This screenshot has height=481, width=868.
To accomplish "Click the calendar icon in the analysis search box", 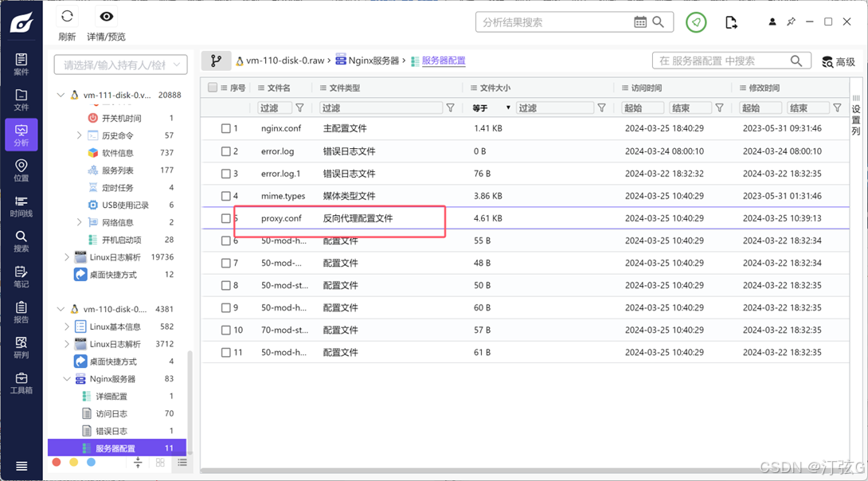I will tap(640, 22).
